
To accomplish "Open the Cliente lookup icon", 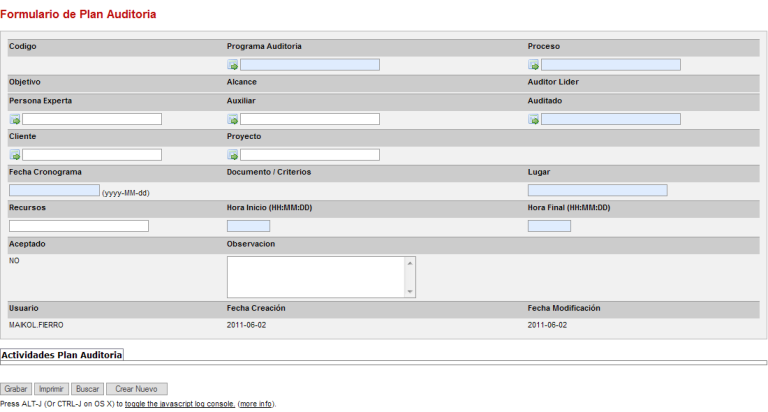I will pos(15,155).
